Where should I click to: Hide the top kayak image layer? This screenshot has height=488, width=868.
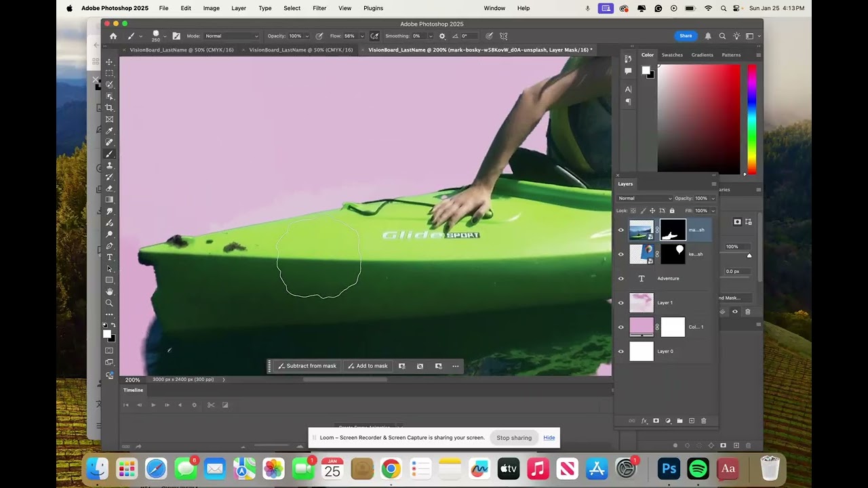point(620,230)
